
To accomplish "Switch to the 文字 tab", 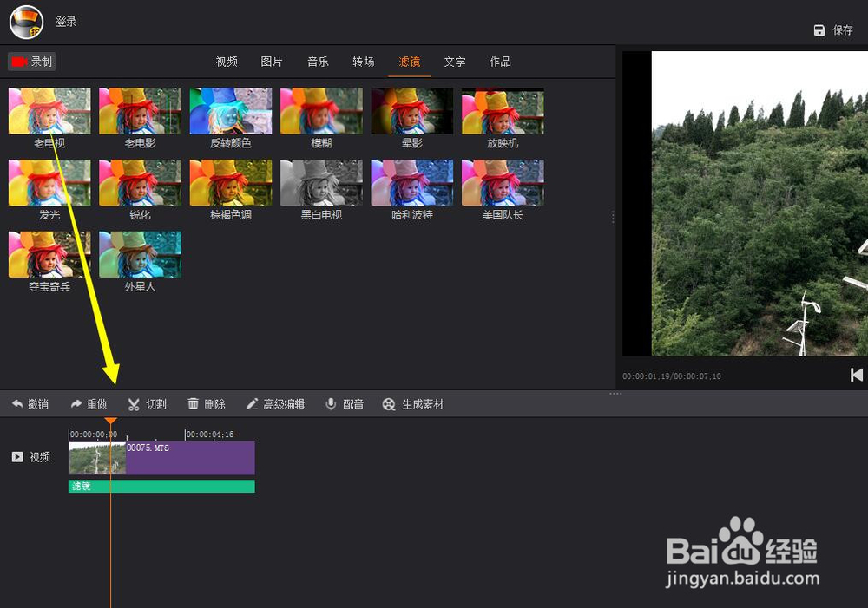I will click(455, 62).
